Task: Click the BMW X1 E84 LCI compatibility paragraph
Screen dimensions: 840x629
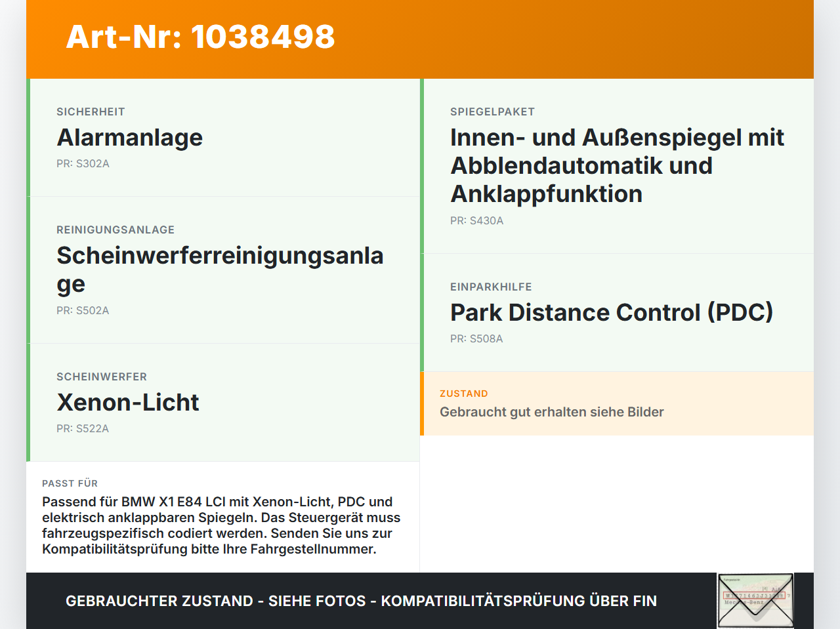Action: (222, 525)
